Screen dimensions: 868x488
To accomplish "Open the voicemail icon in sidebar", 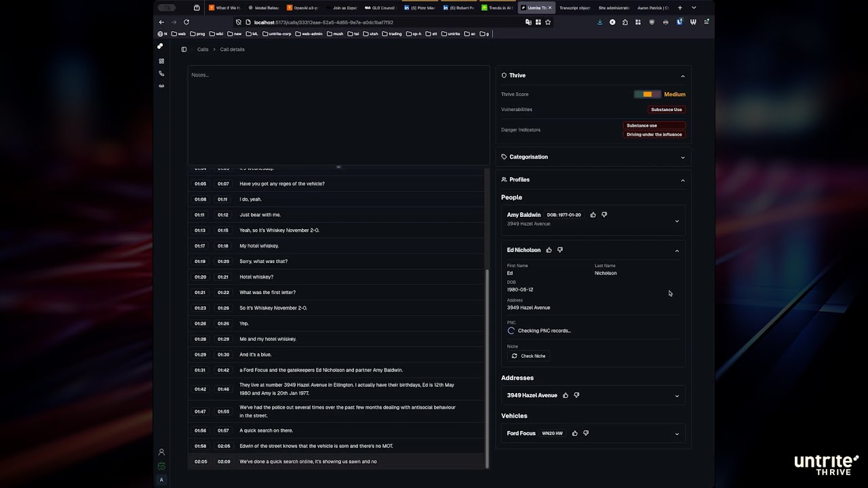I will click(x=161, y=86).
